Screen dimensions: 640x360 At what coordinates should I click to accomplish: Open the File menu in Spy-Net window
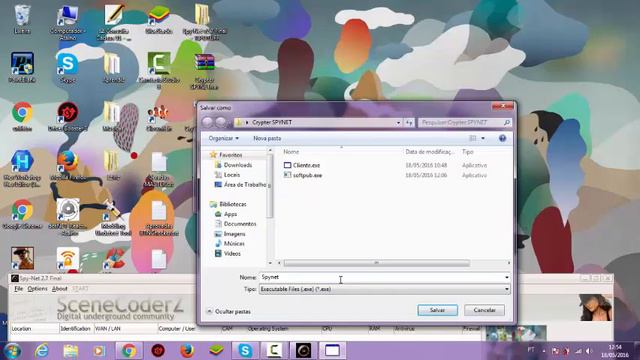18,289
